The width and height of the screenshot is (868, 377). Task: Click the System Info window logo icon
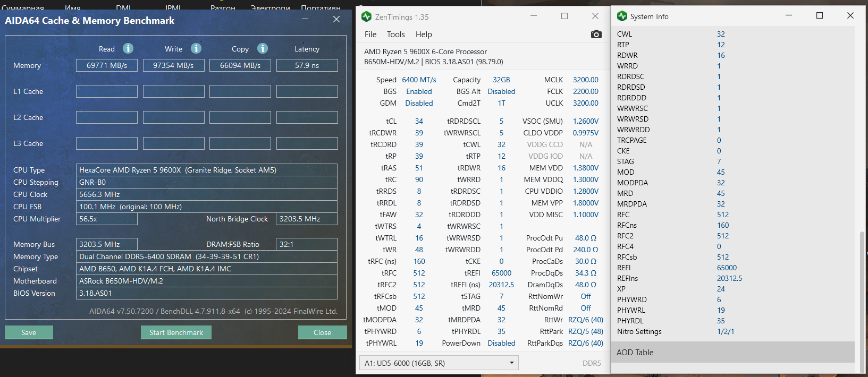click(622, 16)
